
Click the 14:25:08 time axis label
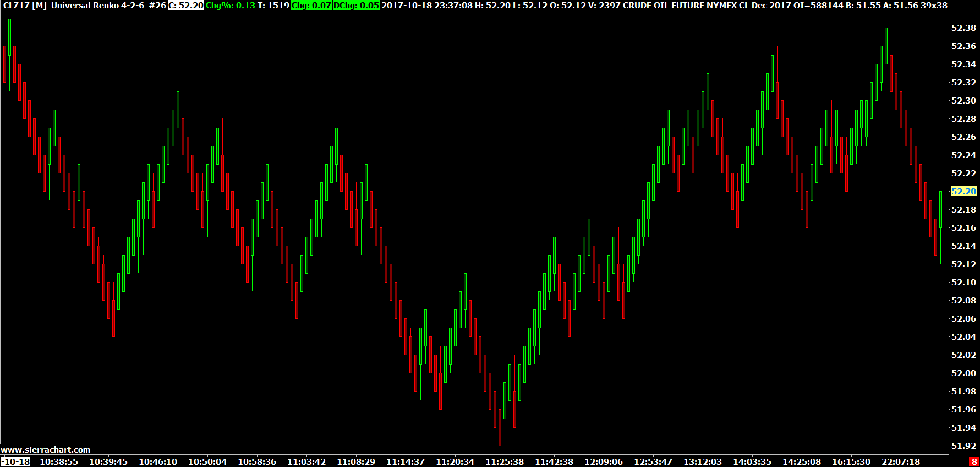coord(802,462)
